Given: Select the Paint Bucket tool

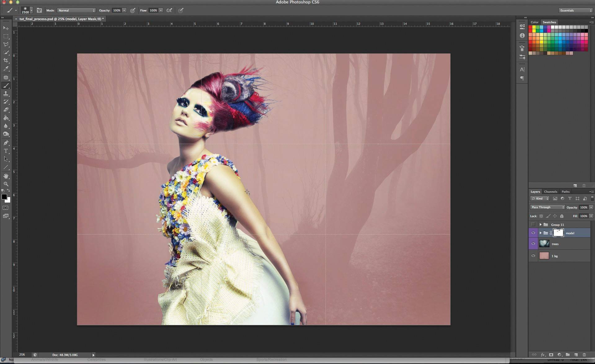Looking at the screenshot, I should tap(6, 118).
